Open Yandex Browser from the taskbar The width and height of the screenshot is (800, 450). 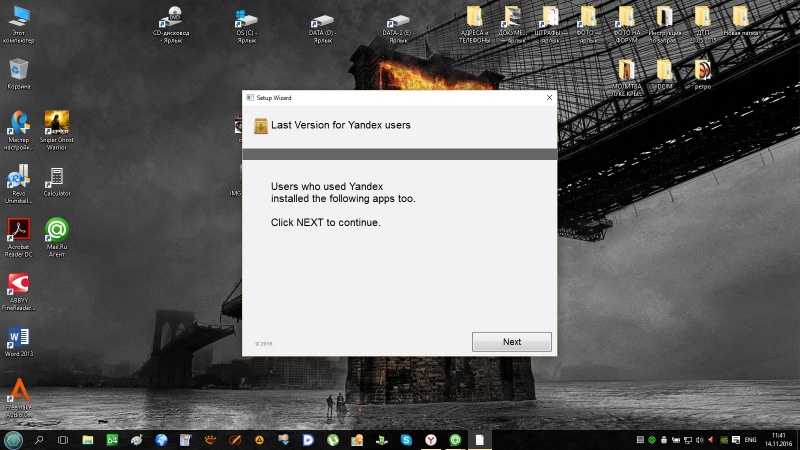[x=431, y=440]
